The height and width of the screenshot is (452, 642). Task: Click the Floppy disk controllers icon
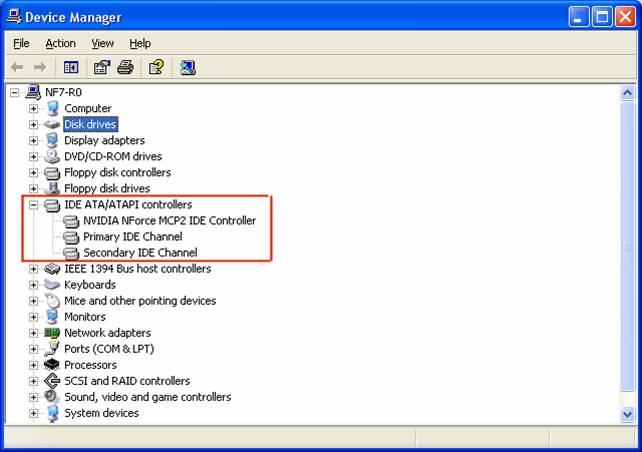(x=52, y=173)
